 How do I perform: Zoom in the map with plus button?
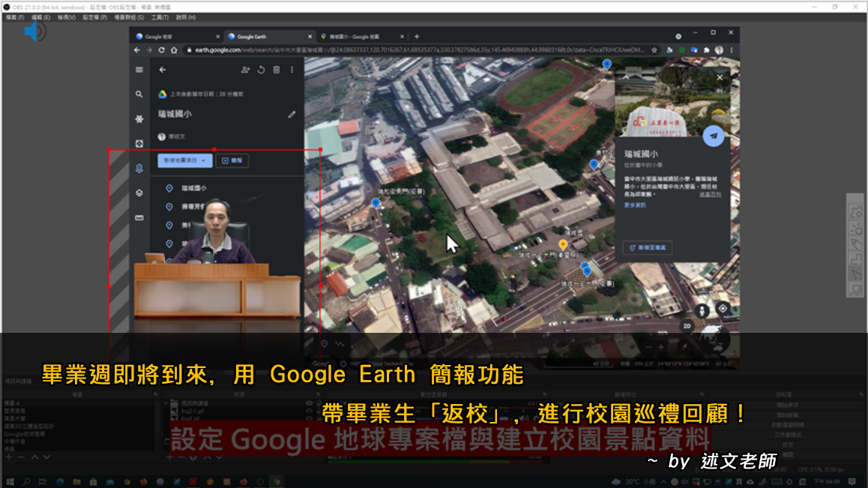point(661,347)
